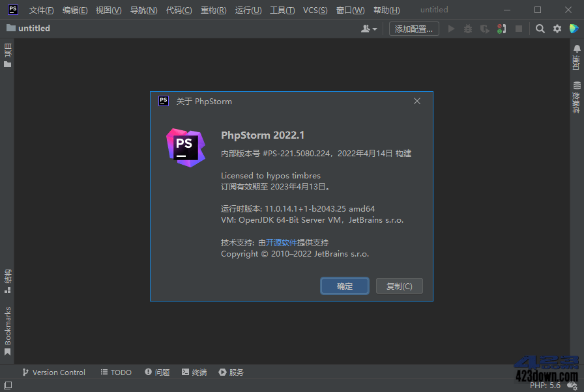
Task: Click the PS logo in the title bar
Action: point(12,10)
